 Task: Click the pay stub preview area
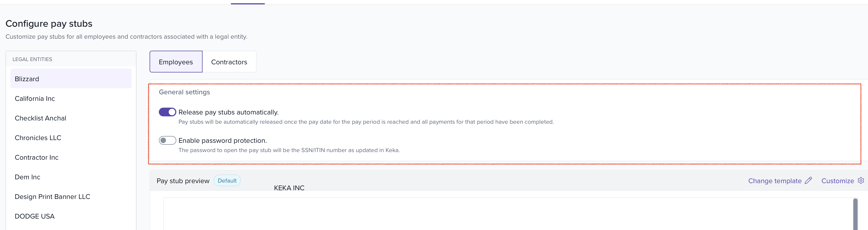point(506,214)
